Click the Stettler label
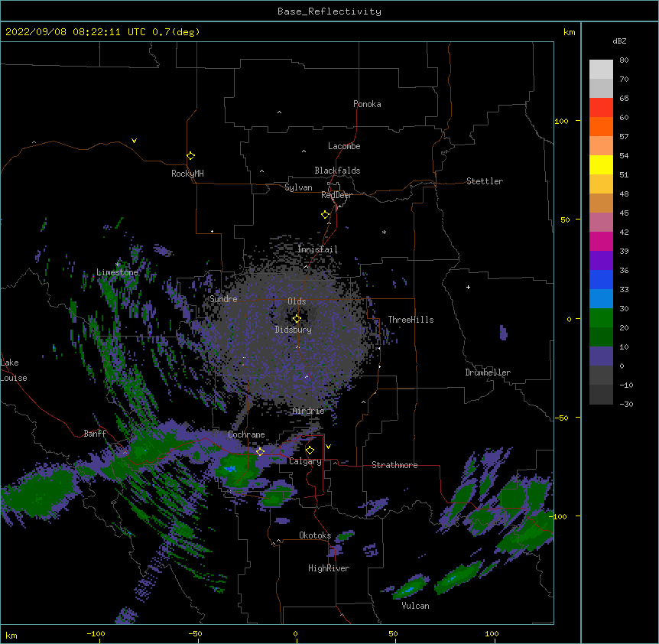659x644 pixels. click(485, 181)
